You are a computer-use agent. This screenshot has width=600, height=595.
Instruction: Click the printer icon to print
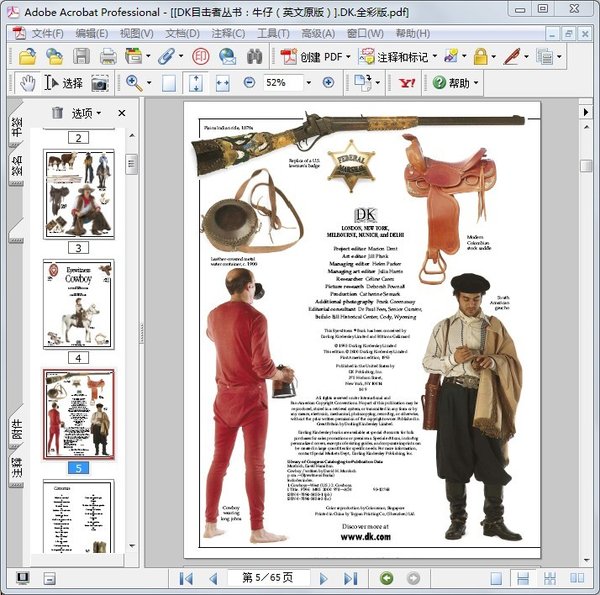(108, 56)
